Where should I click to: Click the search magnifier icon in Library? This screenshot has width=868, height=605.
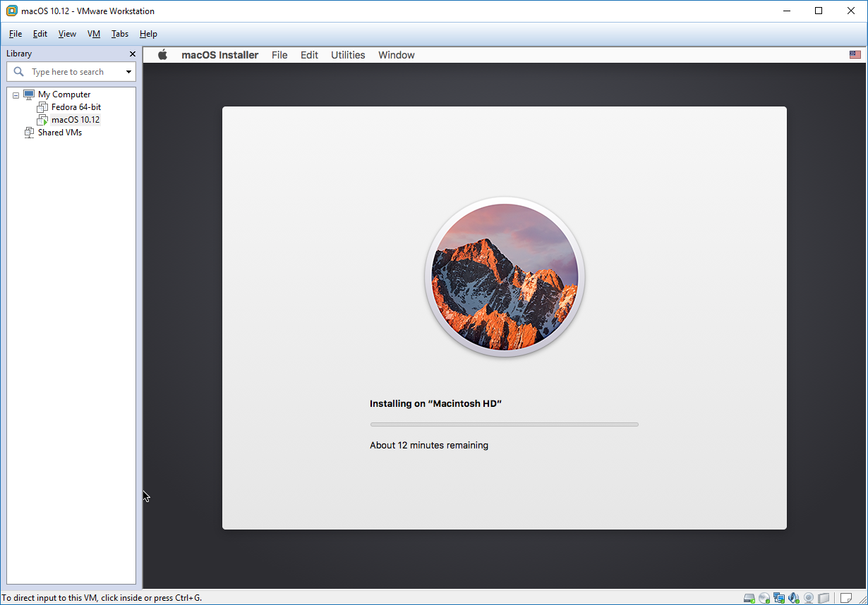coord(19,71)
